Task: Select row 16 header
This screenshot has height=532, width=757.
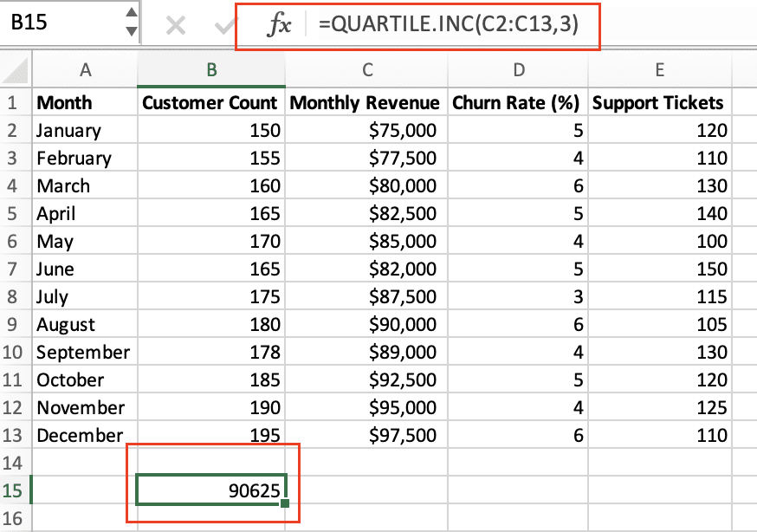Action: click(16, 518)
